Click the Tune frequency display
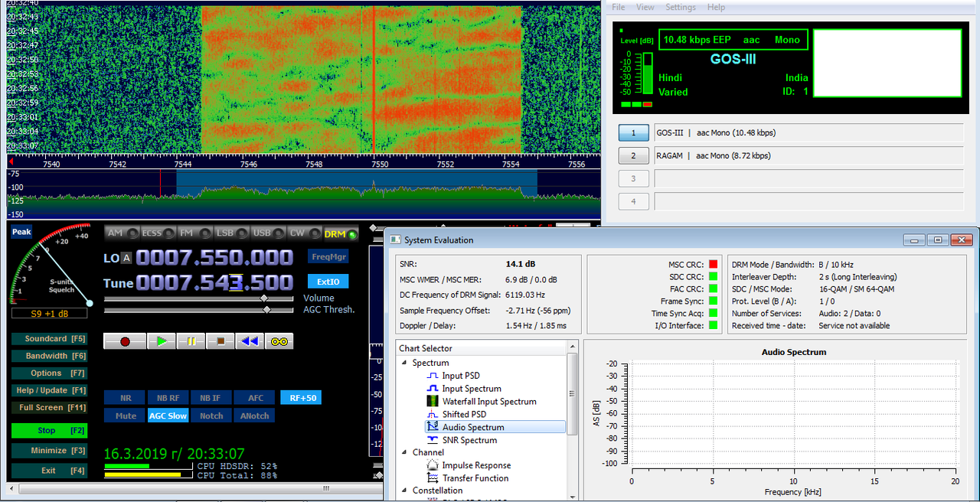The image size is (980, 502). pyautogui.click(x=214, y=282)
